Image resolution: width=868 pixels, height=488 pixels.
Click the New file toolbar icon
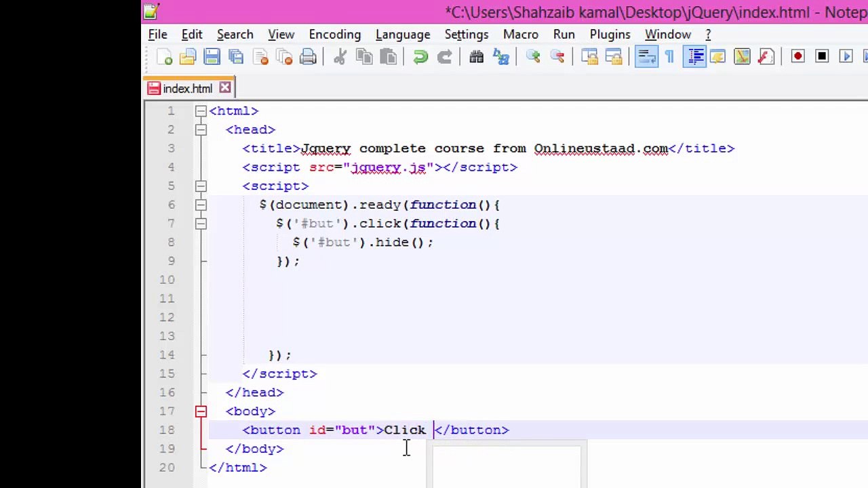pos(164,58)
